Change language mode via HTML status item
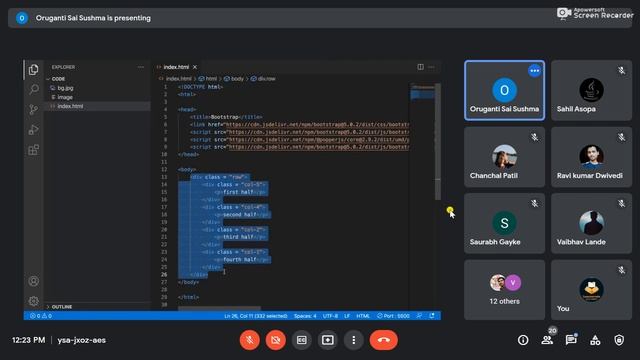Screen dimensions: 640x360 coord(363,316)
